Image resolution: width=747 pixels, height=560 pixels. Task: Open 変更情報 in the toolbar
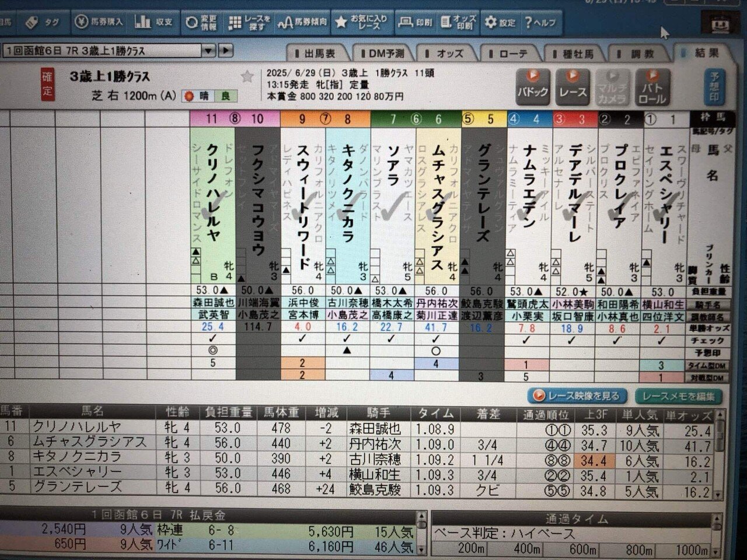click(202, 22)
